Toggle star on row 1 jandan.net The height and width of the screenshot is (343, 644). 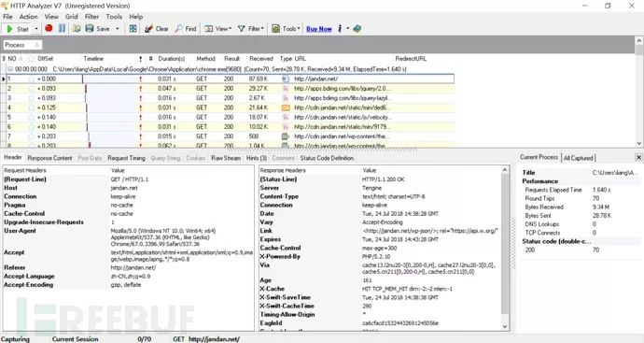tap(31, 79)
